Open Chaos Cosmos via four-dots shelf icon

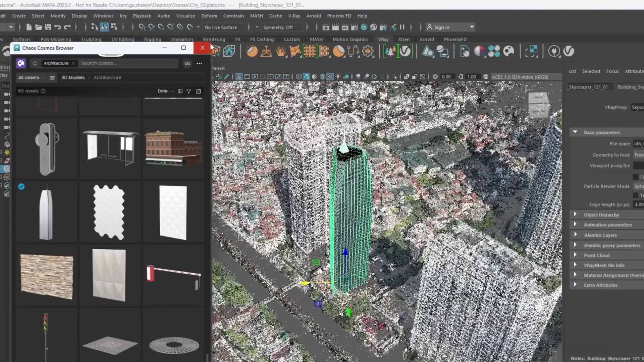click(x=494, y=51)
